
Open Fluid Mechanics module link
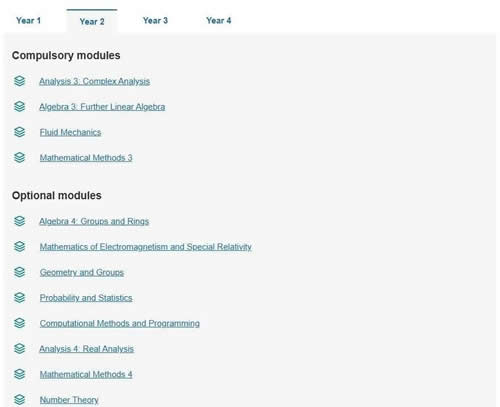(70, 132)
